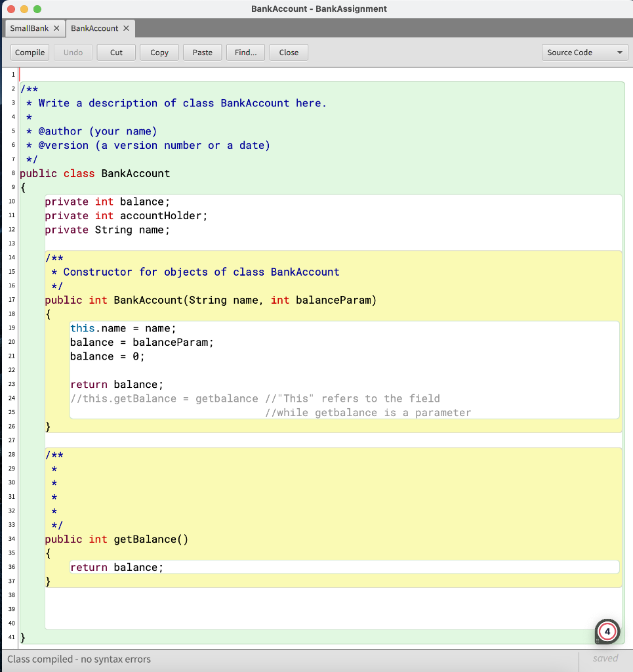This screenshot has height=672, width=633.
Task: Click the Source Code dropdown arrow
Action: point(619,52)
